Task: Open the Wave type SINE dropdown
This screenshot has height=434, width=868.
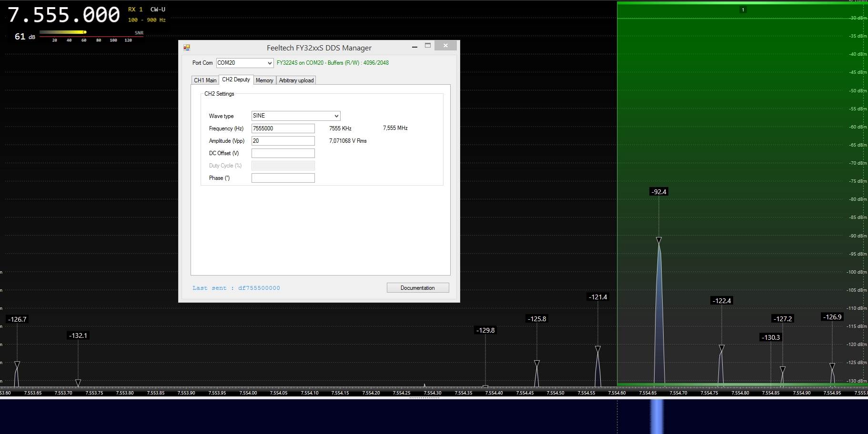Action: [x=296, y=116]
